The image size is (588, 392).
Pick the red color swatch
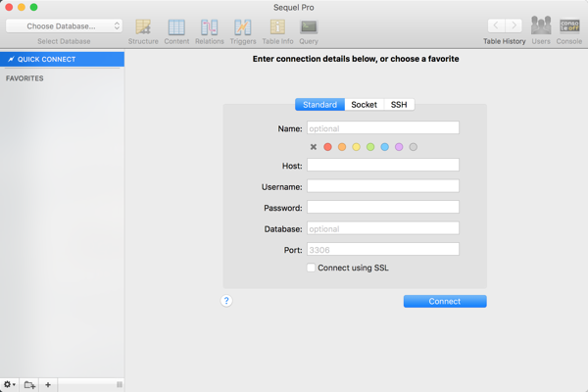click(x=327, y=147)
